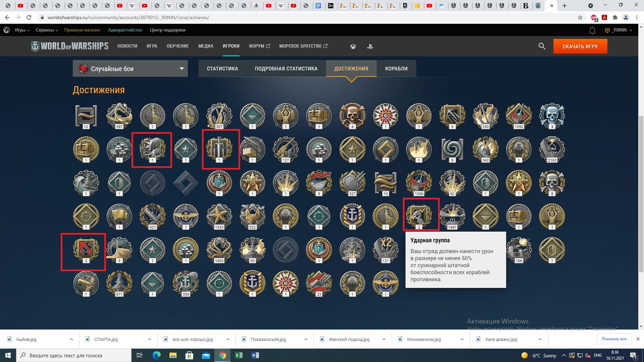Open the ОБУЧЕНИЕ menu item
Viewport: 644px width, 362px height.
click(178, 46)
